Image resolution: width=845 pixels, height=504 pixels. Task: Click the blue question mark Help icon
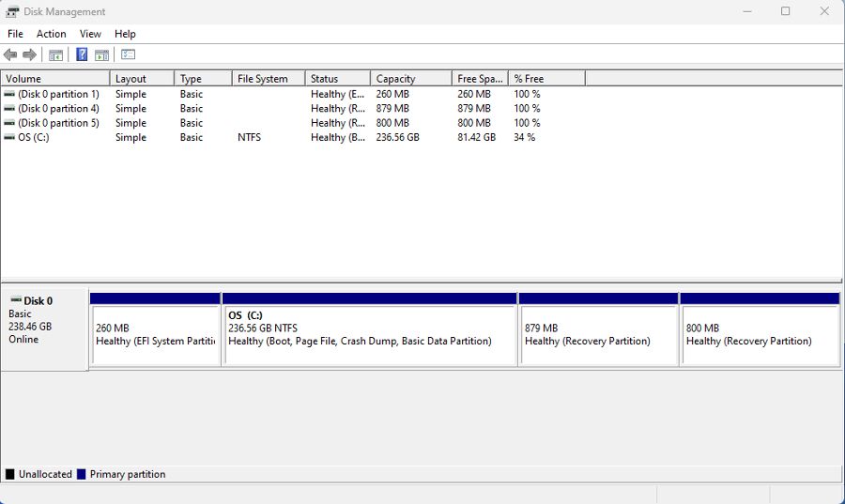tap(82, 55)
